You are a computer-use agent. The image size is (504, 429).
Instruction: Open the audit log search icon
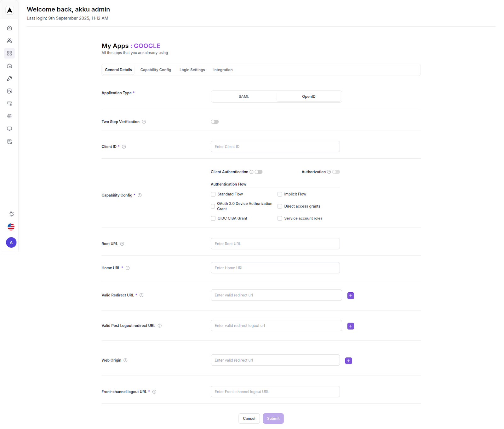click(9, 141)
